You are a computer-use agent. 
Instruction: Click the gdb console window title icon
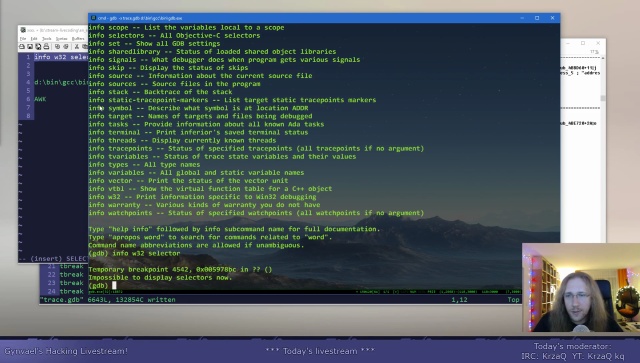(x=93, y=18)
